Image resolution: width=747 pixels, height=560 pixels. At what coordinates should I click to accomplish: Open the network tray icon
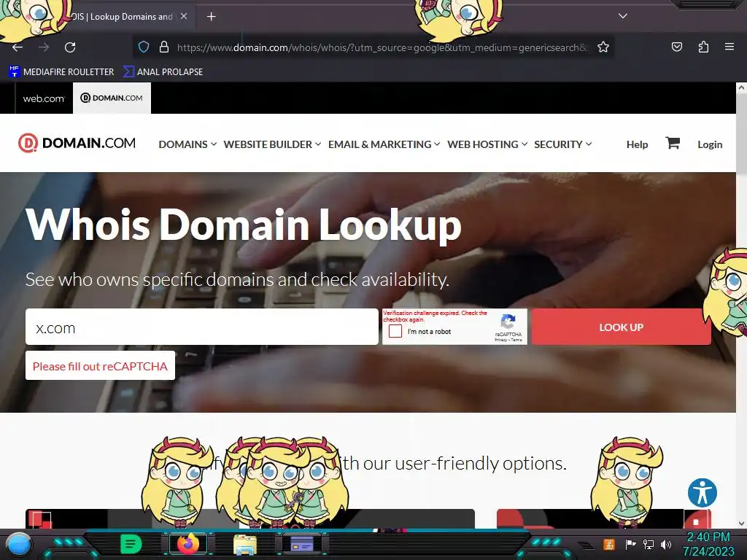[x=649, y=544]
